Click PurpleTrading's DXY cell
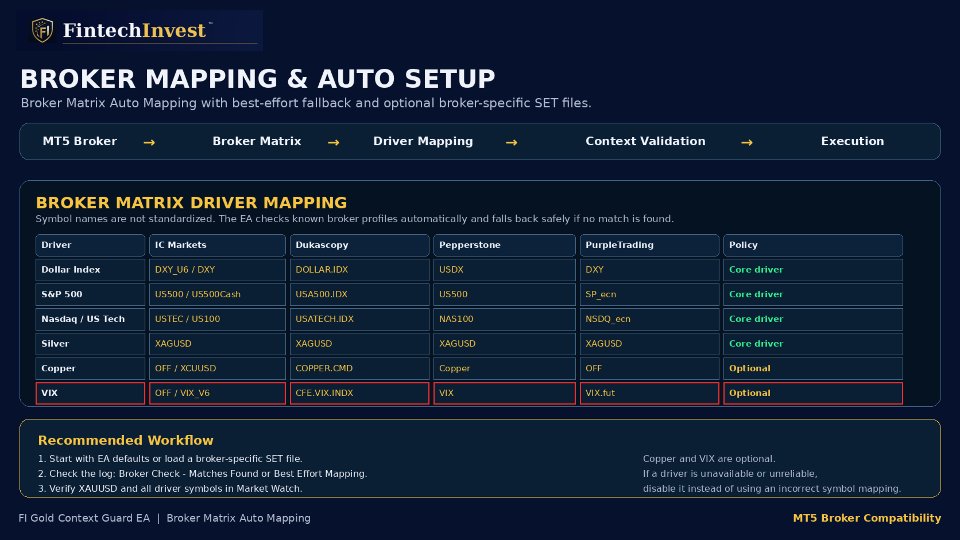 [x=650, y=270]
